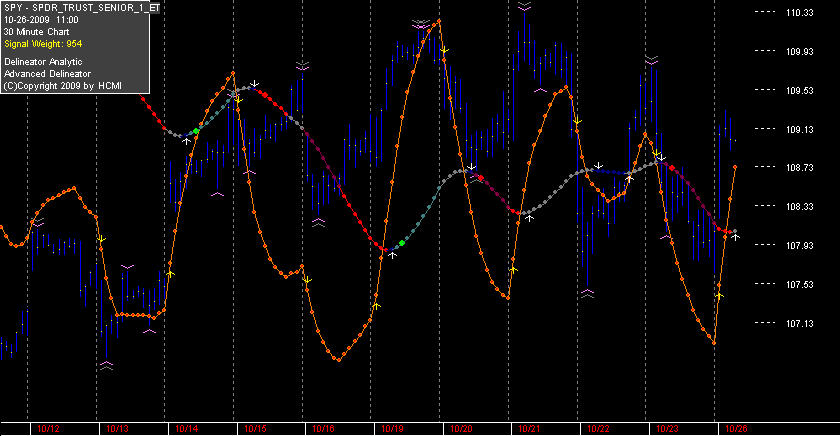Image resolution: width=840 pixels, height=436 pixels.
Task: Click the 10/26 date label
Action: click(x=736, y=429)
